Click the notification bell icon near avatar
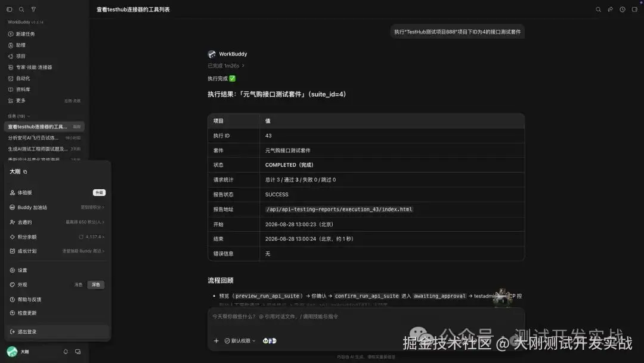 pyautogui.click(x=66, y=352)
